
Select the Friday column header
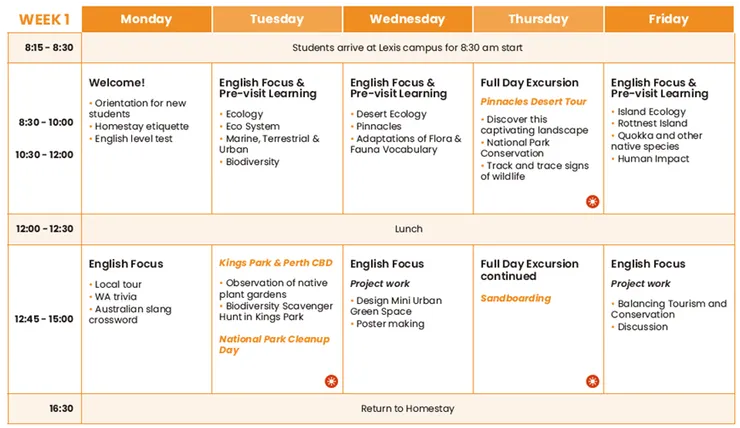pos(669,19)
